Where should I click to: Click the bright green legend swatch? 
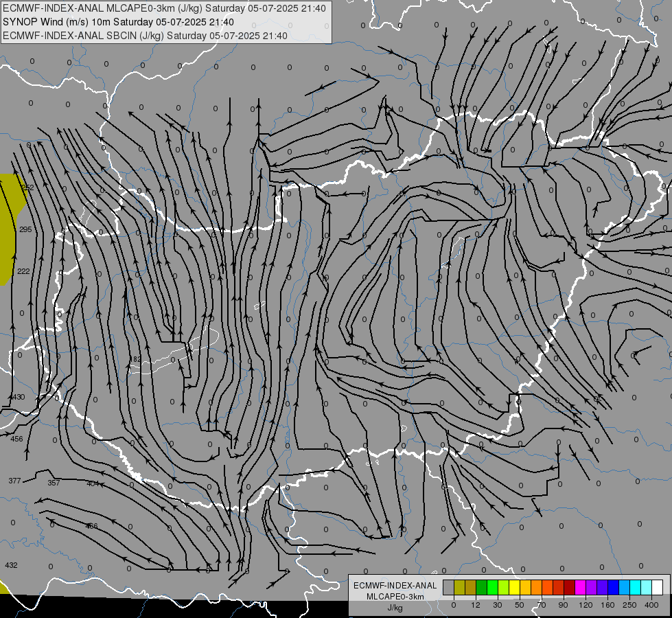(492, 587)
